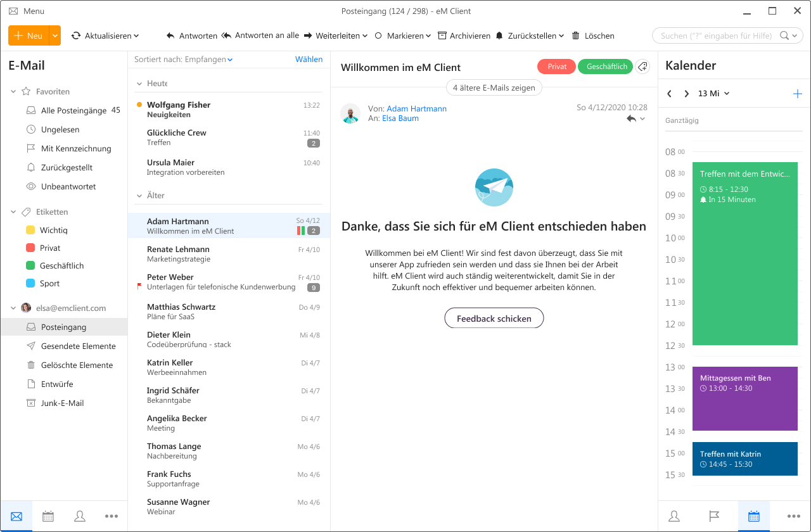Click the Feedback schicken button

(x=494, y=319)
